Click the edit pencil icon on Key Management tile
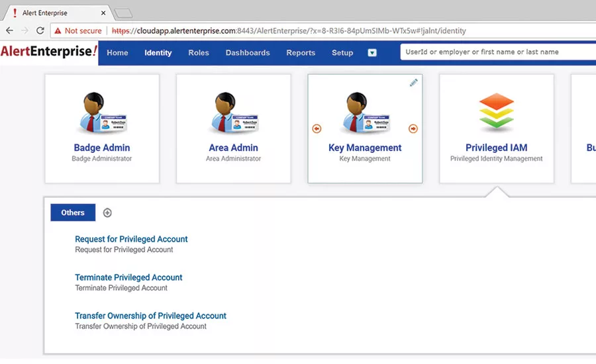The width and height of the screenshot is (596, 364). [x=414, y=83]
